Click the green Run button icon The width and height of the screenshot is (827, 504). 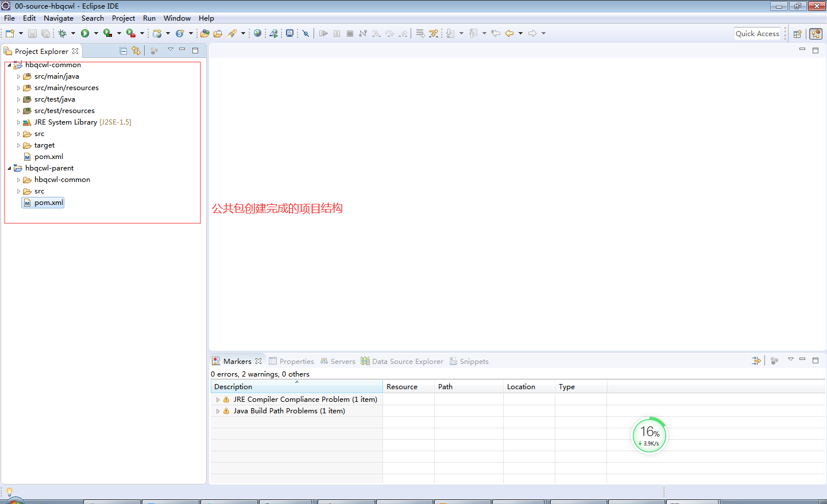[x=85, y=33]
